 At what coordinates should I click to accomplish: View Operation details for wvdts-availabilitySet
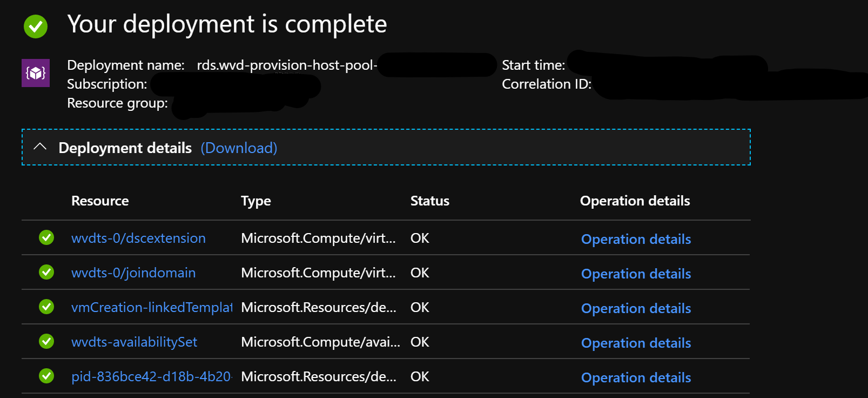[x=636, y=343]
